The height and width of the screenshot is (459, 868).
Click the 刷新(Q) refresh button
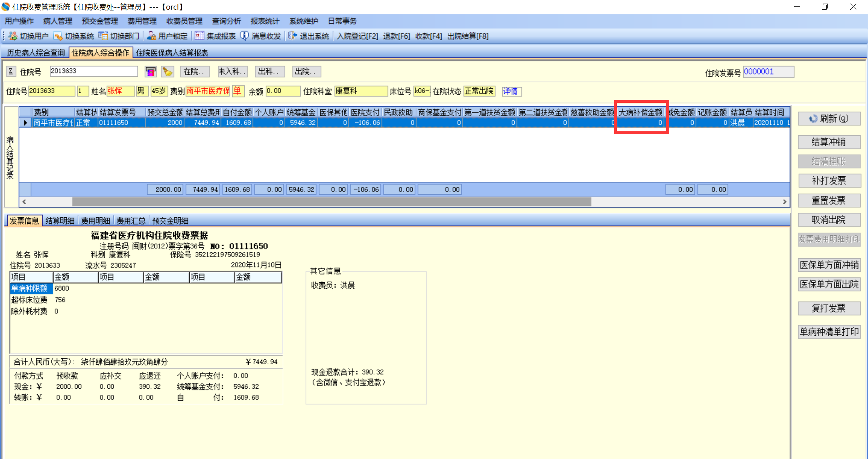click(829, 118)
